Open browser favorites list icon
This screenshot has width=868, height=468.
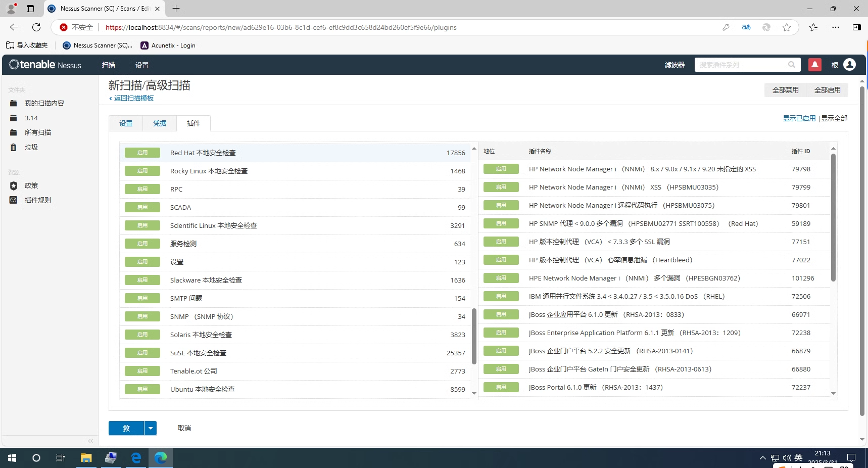tap(813, 27)
